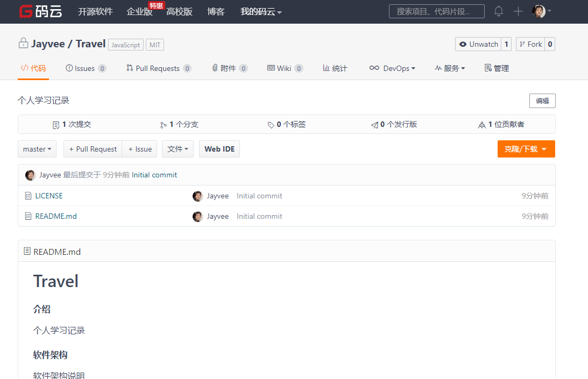Click the 特惠 badge on 企业版
Screen dimensions: 588x379
click(156, 5)
